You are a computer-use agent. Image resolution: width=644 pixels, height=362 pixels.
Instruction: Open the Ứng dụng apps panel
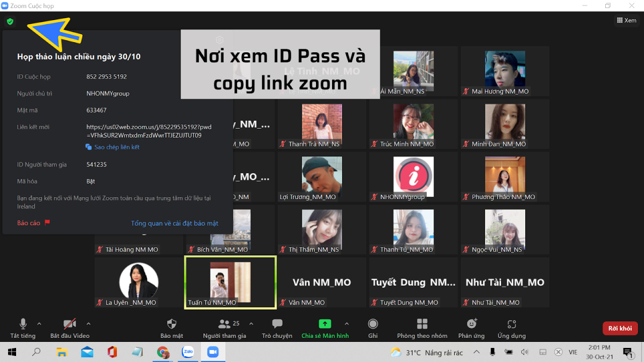click(x=511, y=327)
